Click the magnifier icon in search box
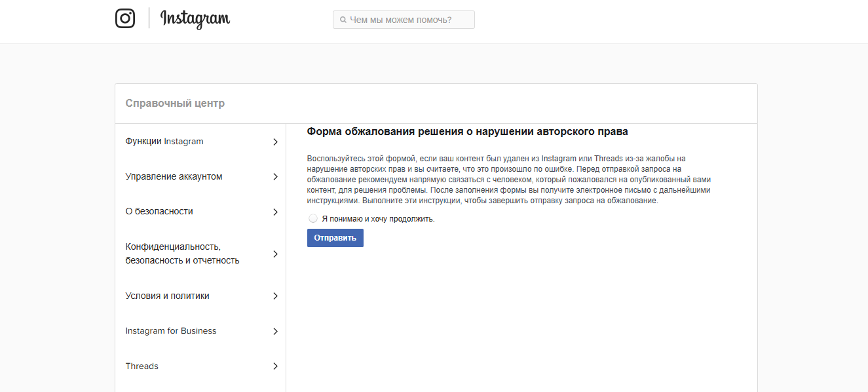The width and height of the screenshot is (868, 392). [x=343, y=20]
